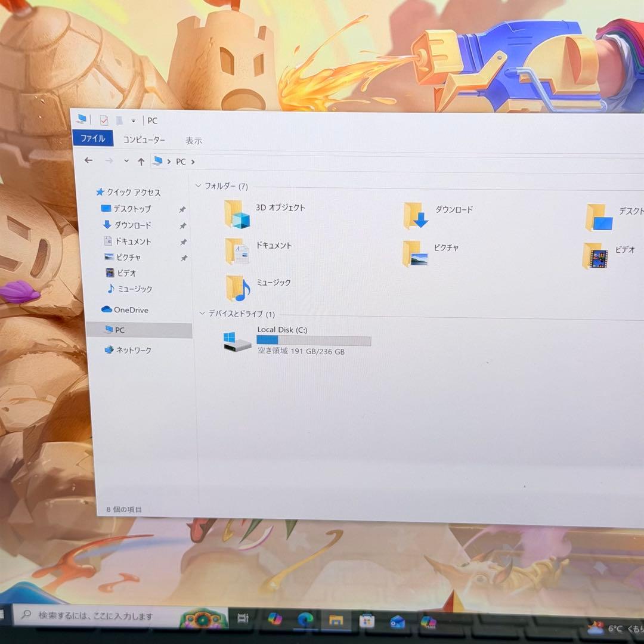644x644 pixels.
Task: Open Microsoft 365 Copilot taskbar icon
Action: pos(428,623)
